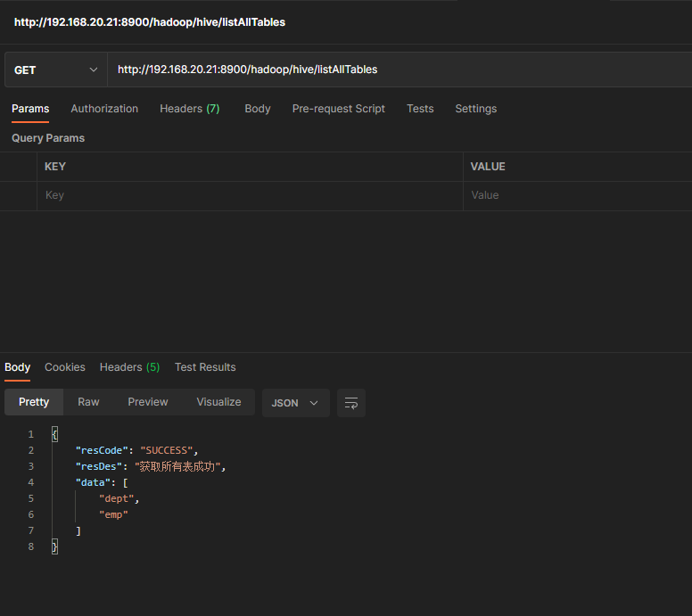Click the "获取所有表成功" string value
This screenshot has height=616, width=692.
pyautogui.click(x=177, y=466)
